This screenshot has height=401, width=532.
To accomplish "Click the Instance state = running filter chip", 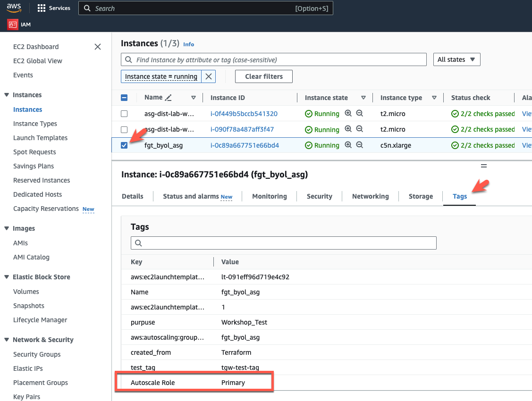I will 161,76.
